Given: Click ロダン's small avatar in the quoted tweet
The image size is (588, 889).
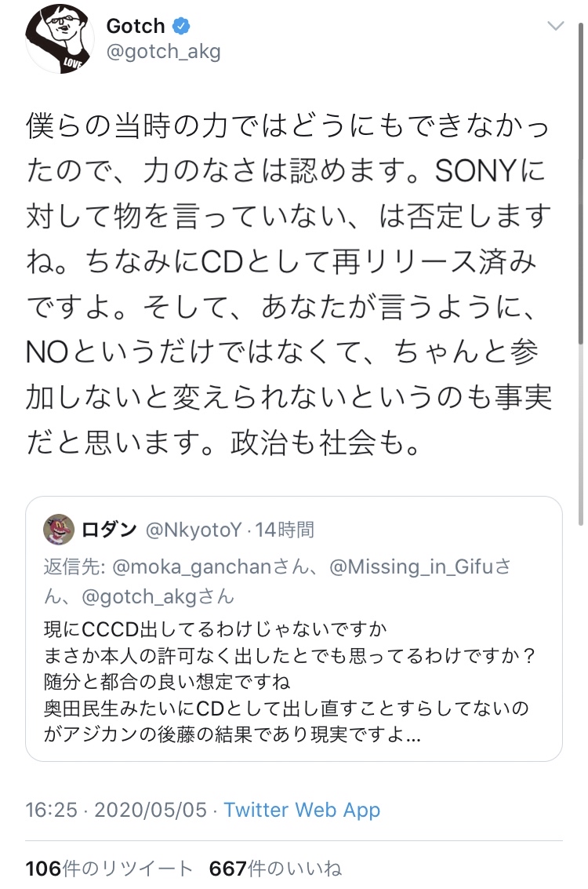Looking at the screenshot, I should 59,530.
